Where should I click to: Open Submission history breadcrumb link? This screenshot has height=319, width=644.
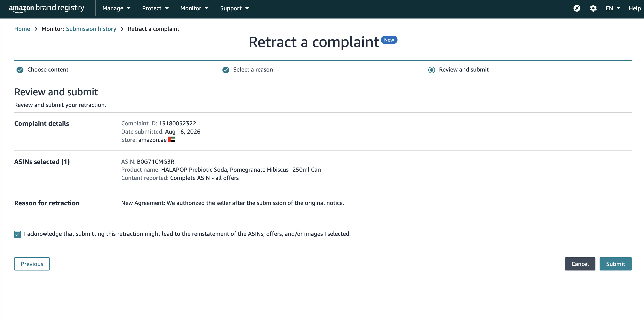click(x=91, y=29)
